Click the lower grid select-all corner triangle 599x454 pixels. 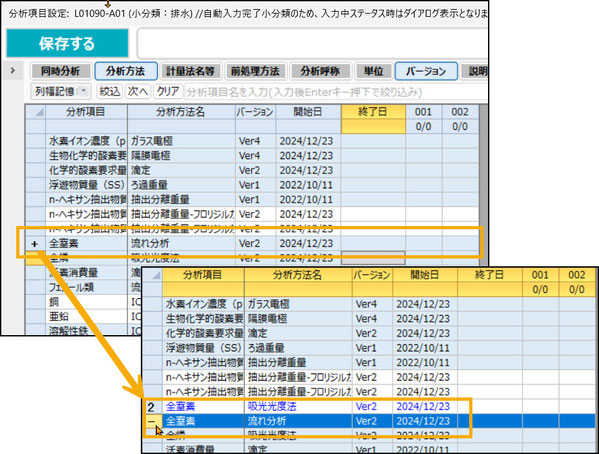click(152, 275)
